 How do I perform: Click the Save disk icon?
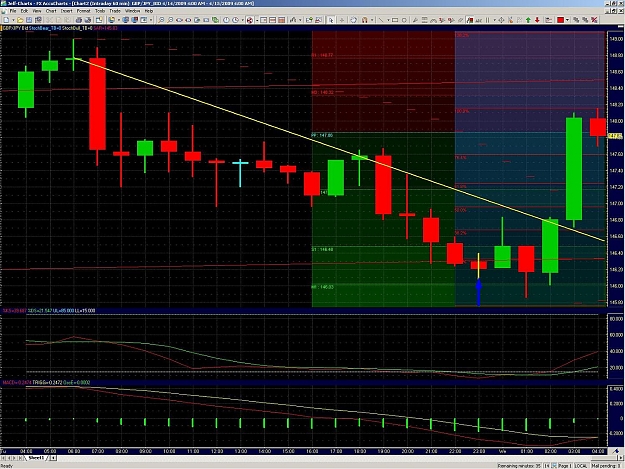point(29,20)
